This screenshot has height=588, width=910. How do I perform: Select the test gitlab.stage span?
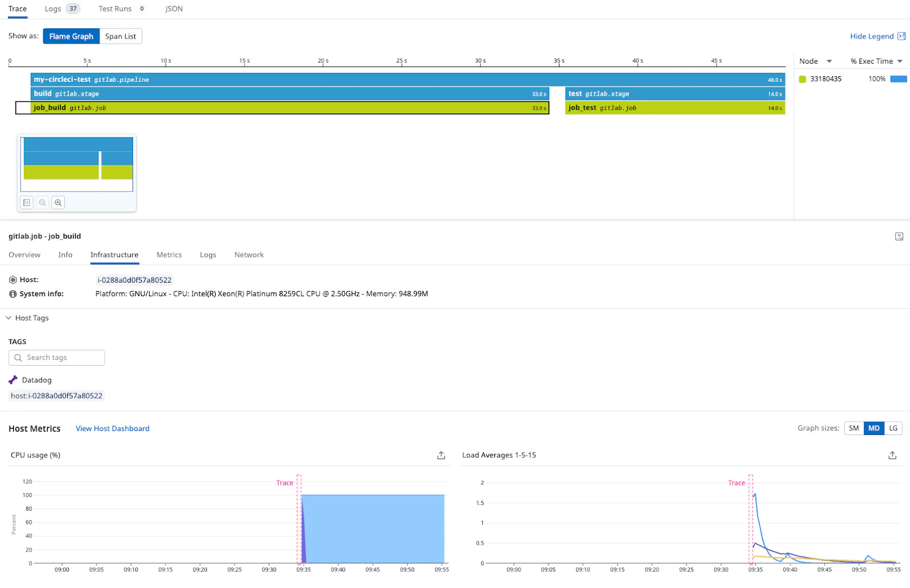tap(675, 94)
